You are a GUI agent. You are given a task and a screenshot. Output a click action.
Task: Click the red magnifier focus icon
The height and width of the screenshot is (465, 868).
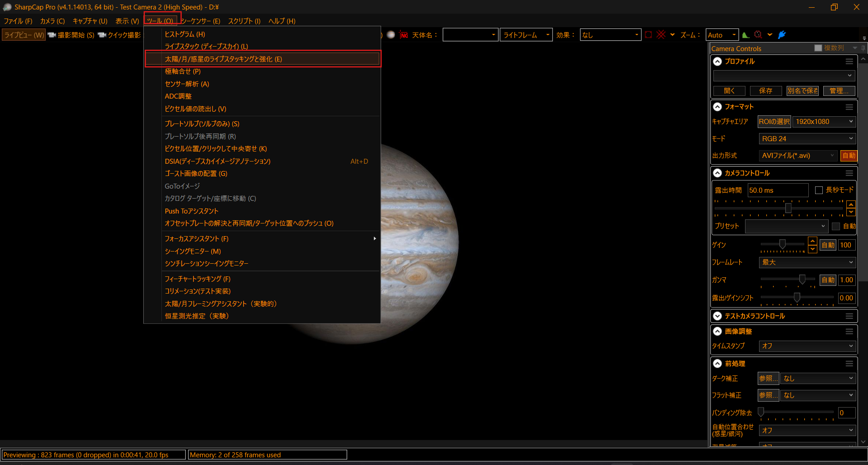(x=758, y=35)
